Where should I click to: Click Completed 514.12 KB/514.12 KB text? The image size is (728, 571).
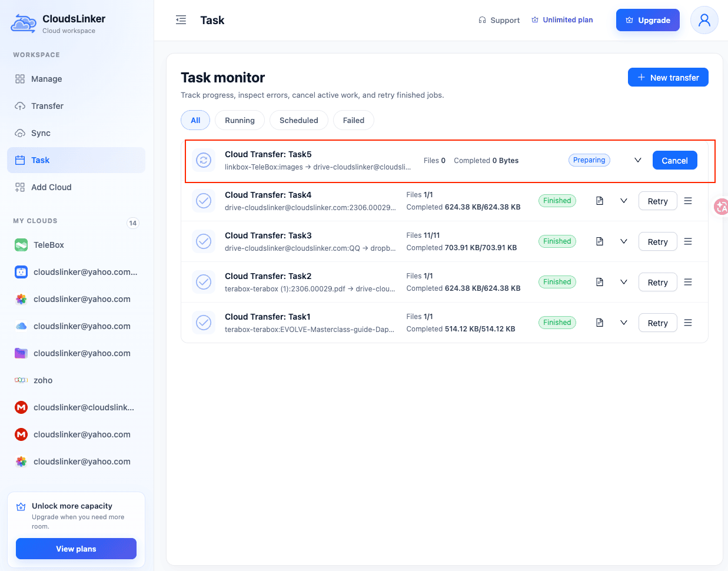461,329
